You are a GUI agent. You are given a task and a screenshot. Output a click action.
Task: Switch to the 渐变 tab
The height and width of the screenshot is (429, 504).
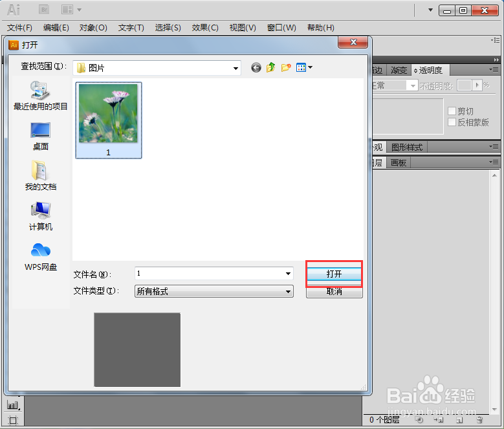399,70
